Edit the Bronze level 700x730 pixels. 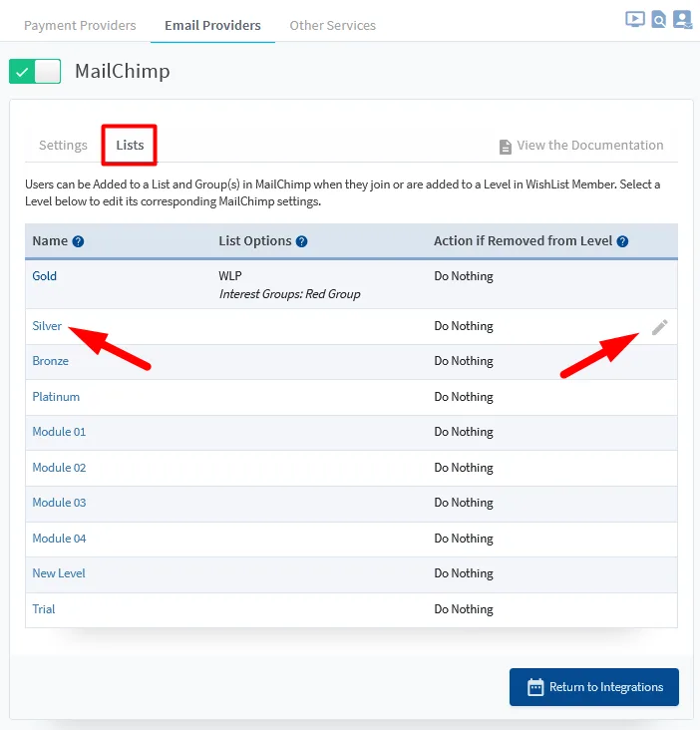(50, 361)
